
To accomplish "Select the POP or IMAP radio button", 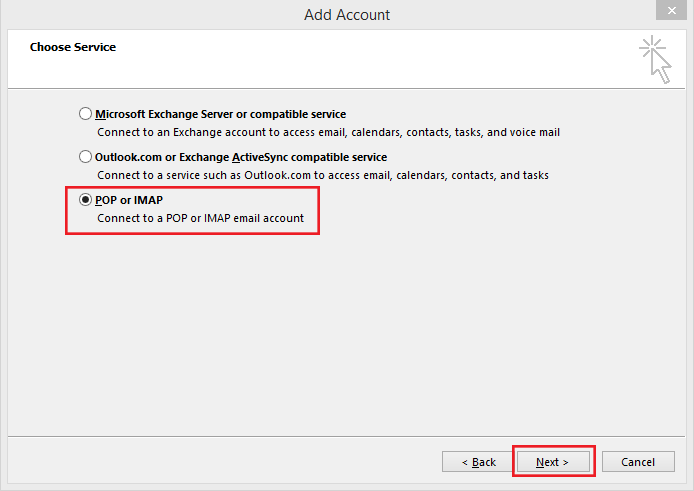I will pyautogui.click(x=85, y=200).
